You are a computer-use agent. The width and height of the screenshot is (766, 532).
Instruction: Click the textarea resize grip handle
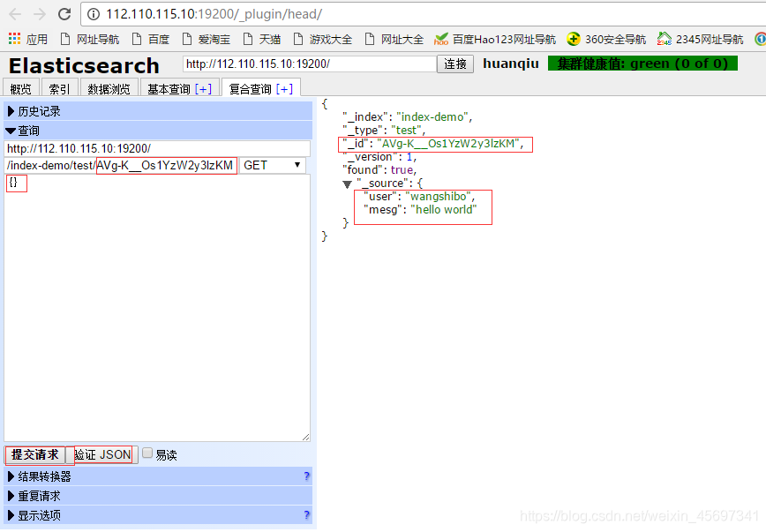[305, 437]
